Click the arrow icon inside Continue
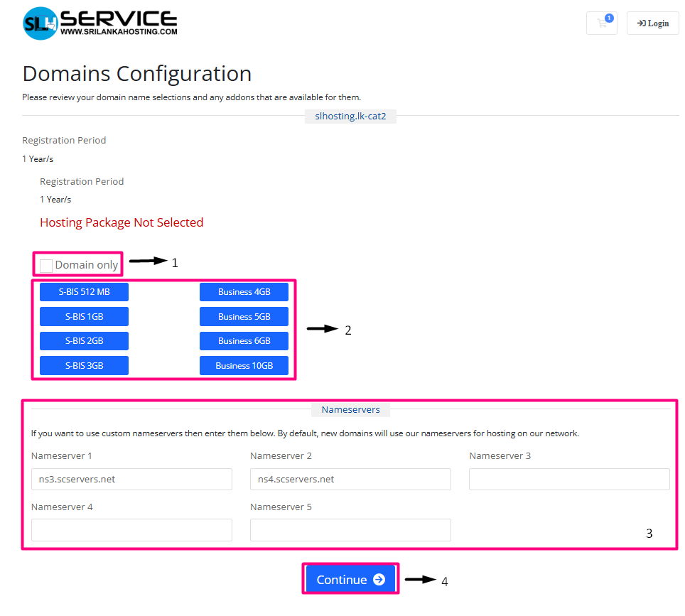This screenshot has width=685, height=616. pyautogui.click(x=379, y=580)
